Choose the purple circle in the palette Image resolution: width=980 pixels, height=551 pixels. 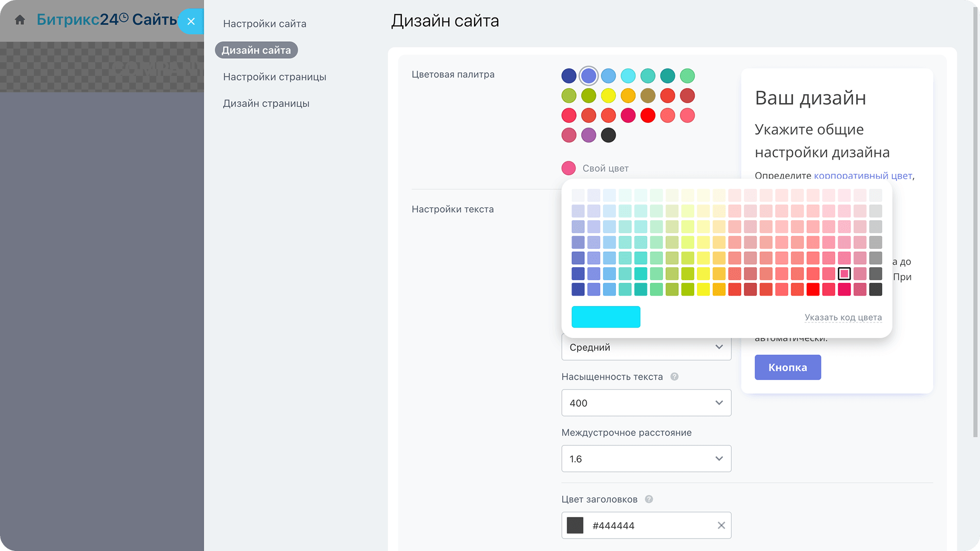tap(589, 135)
